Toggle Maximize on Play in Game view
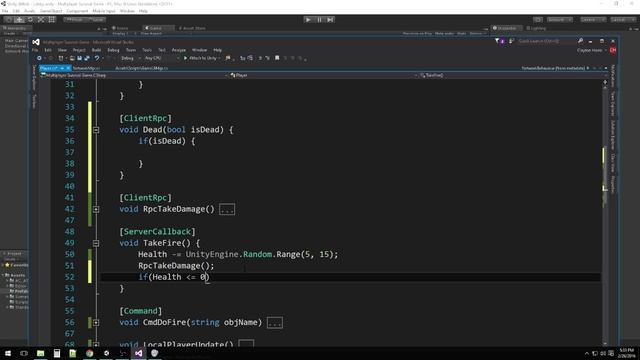 point(417,33)
